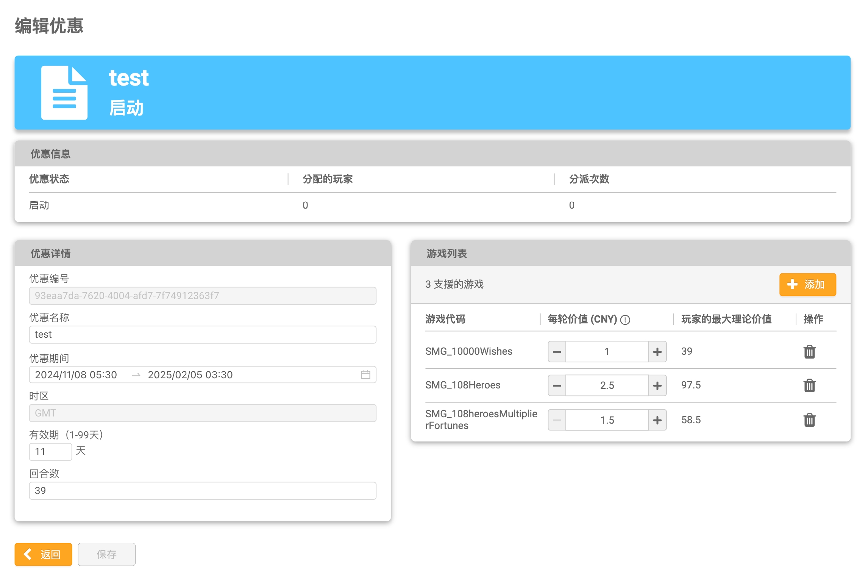This screenshot has height=588, width=868.
Task: Click the 保存 save button
Action: pos(106,554)
